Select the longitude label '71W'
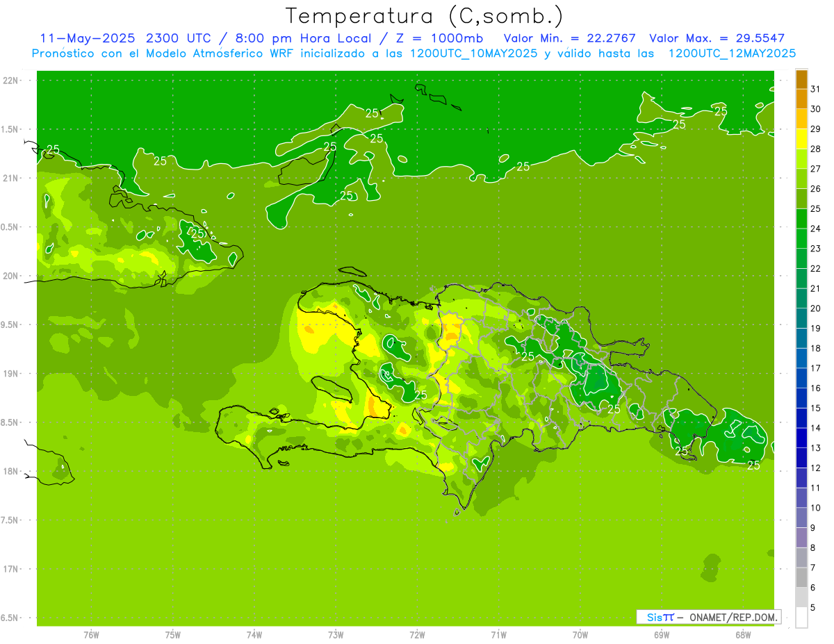This screenshot has height=644, width=834. click(498, 635)
